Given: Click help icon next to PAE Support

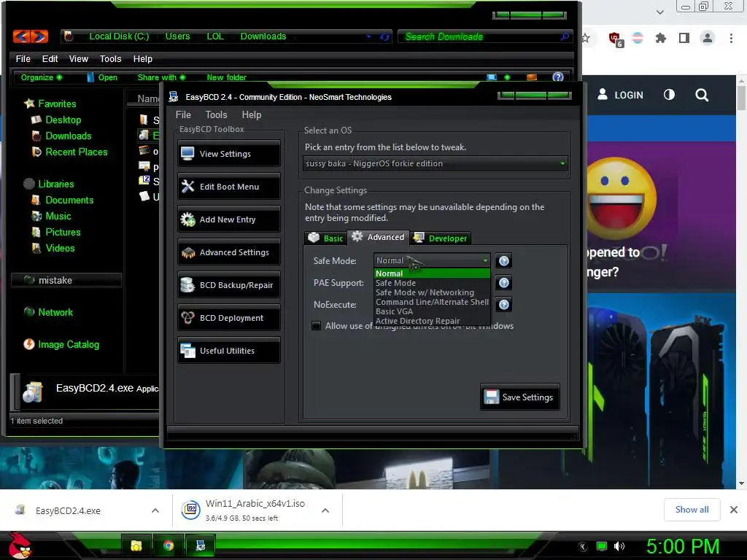Looking at the screenshot, I should 503,283.
